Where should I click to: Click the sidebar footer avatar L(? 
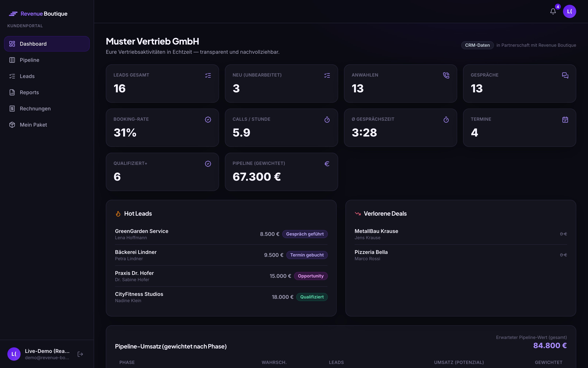[x=14, y=354]
